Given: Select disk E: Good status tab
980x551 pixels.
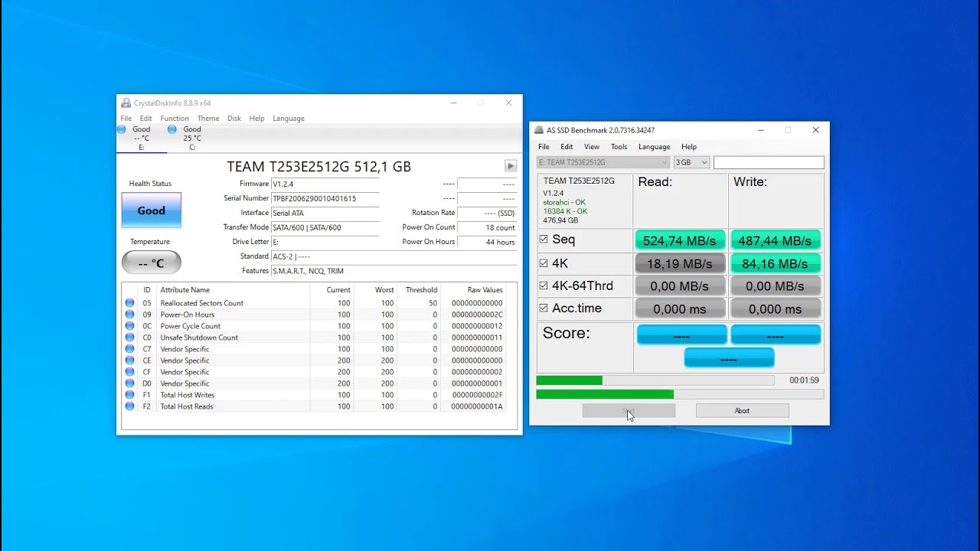Looking at the screenshot, I should [x=141, y=139].
